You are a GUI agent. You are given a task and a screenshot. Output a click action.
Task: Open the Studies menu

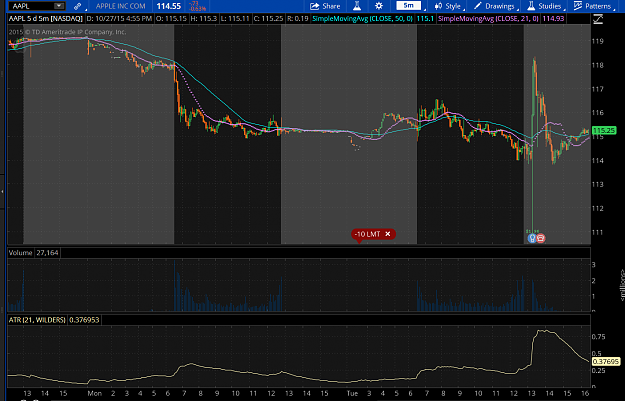544,6
